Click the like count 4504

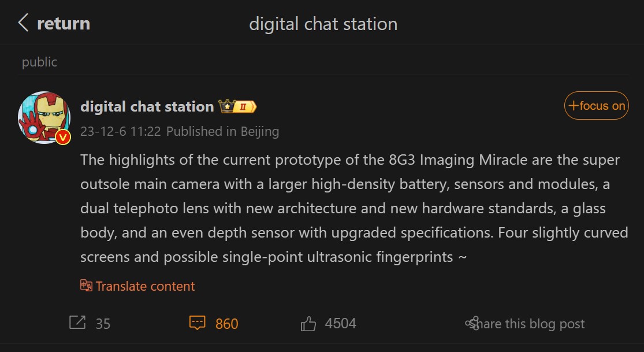[340, 323]
